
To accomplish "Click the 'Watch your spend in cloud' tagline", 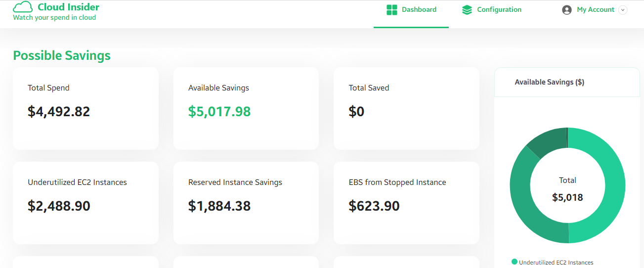I will tap(54, 18).
